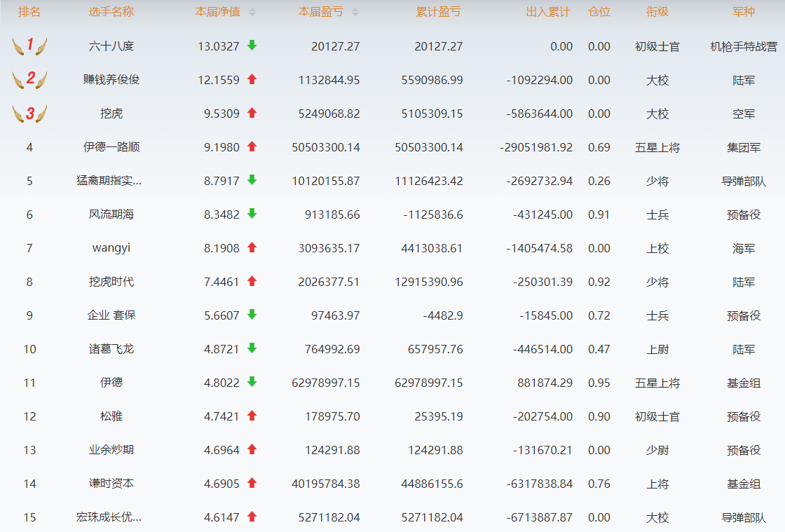The width and height of the screenshot is (785, 532).
Task: Click cumulative profit 11126423.42
Action: [429, 181]
